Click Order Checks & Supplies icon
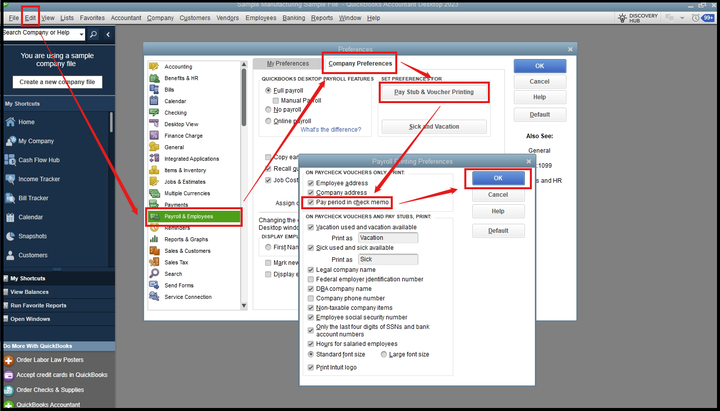The width and height of the screenshot is (720, 411). [x=8, y=390]
